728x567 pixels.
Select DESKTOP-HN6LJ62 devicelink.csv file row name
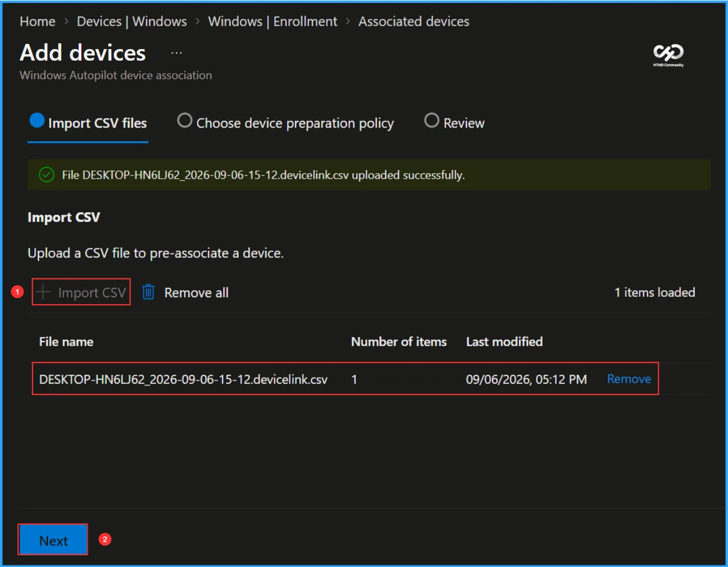[x=183, y=379]
